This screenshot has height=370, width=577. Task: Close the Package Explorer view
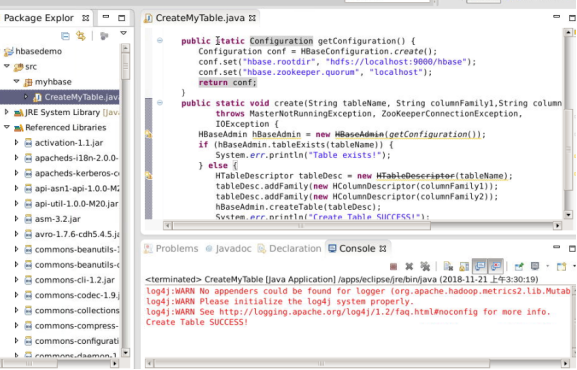click(85, 18)
